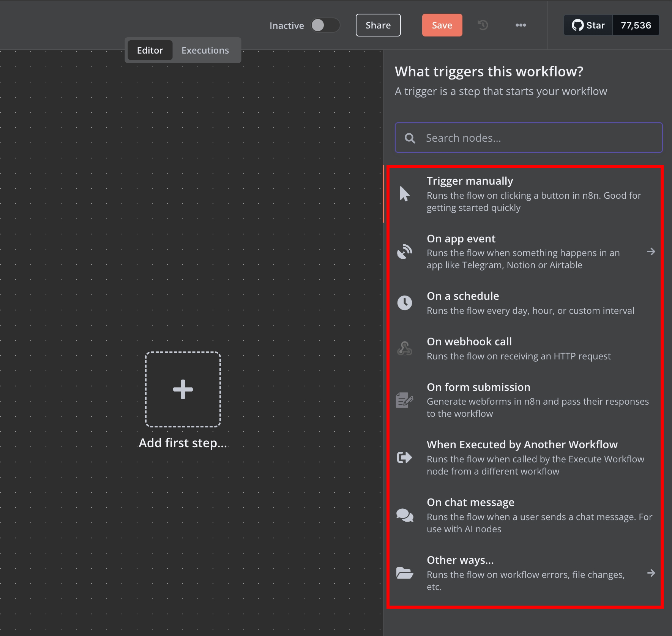Image resolution: width=672 pixels, height=636 pixels.
Task: Switch to the Executions tab
Action: (205, 50)
